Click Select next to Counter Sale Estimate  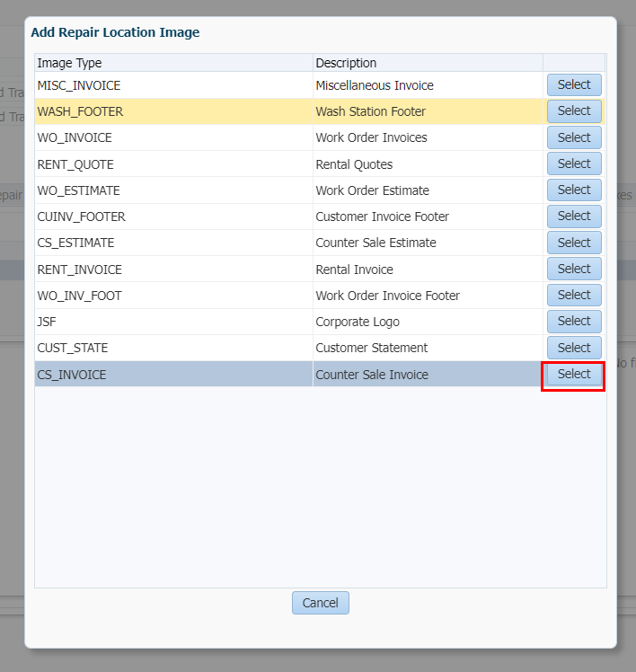[x=574, y=243]
